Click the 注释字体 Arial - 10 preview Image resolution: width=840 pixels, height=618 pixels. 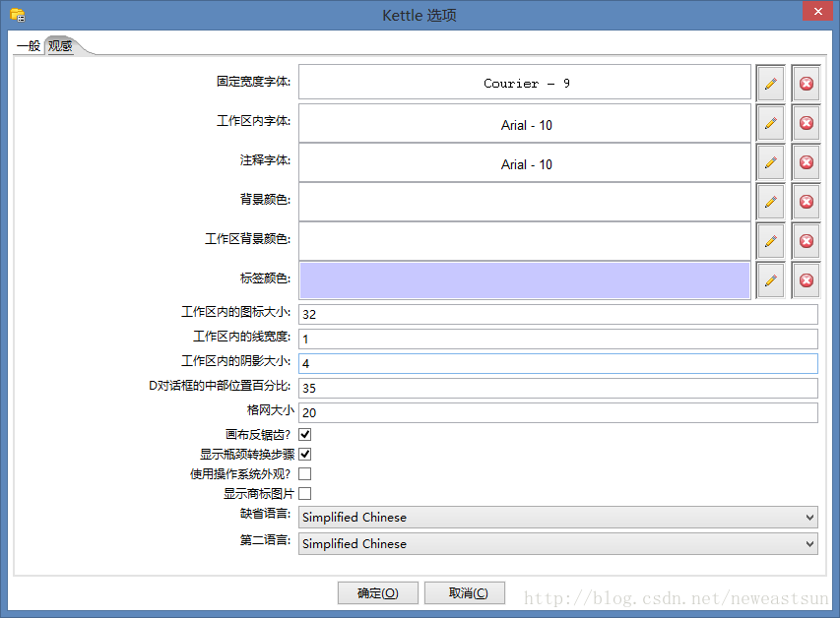[525, 162]
